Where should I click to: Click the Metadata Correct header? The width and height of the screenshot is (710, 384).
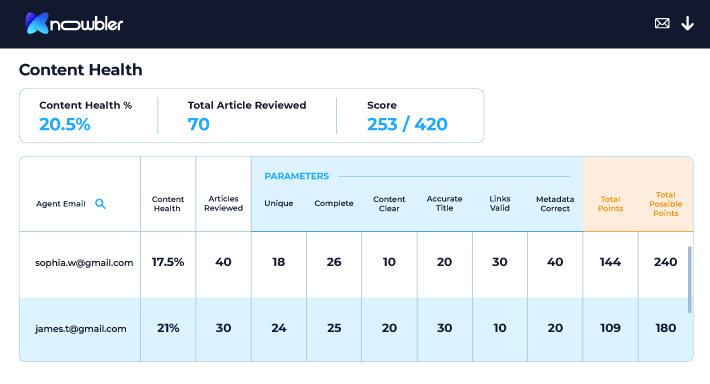(x=555, y=204)
